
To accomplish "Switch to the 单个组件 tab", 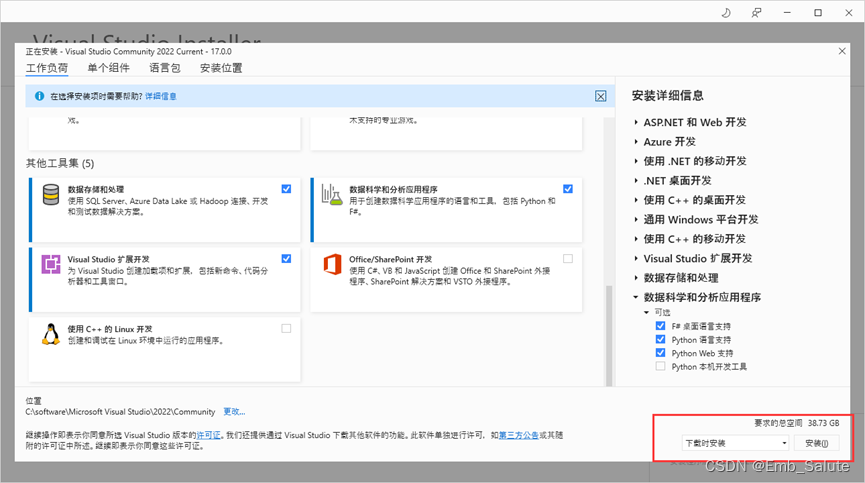I will point(109,68).
